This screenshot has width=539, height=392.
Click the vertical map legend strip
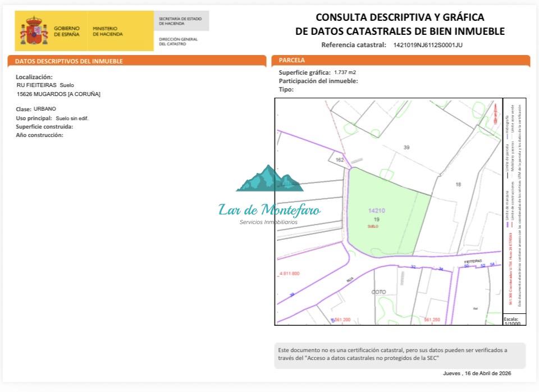[514, 205]
